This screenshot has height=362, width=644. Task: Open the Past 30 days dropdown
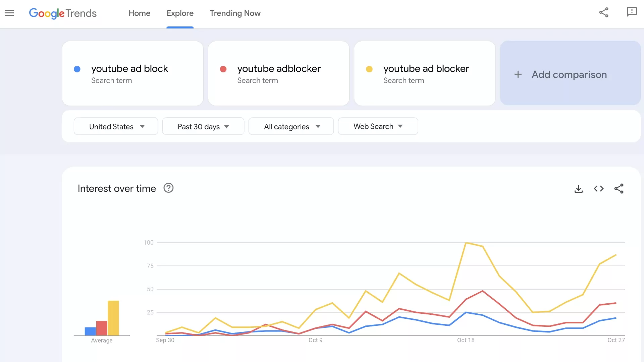203,126
